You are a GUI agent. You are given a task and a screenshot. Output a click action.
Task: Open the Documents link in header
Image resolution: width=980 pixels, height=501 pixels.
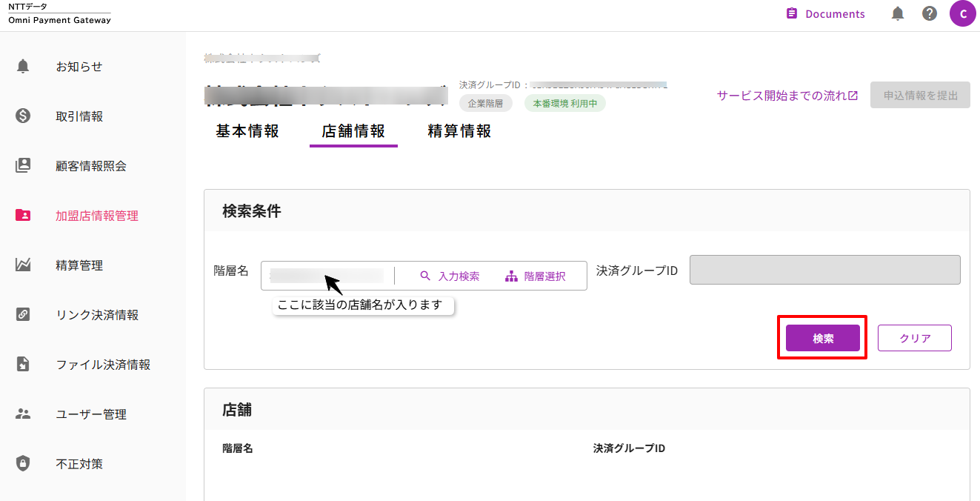[825, 14]
